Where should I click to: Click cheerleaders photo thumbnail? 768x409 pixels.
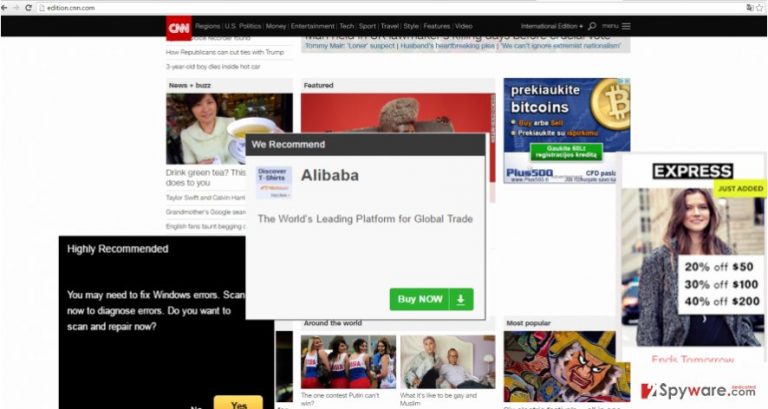point(348,362)
